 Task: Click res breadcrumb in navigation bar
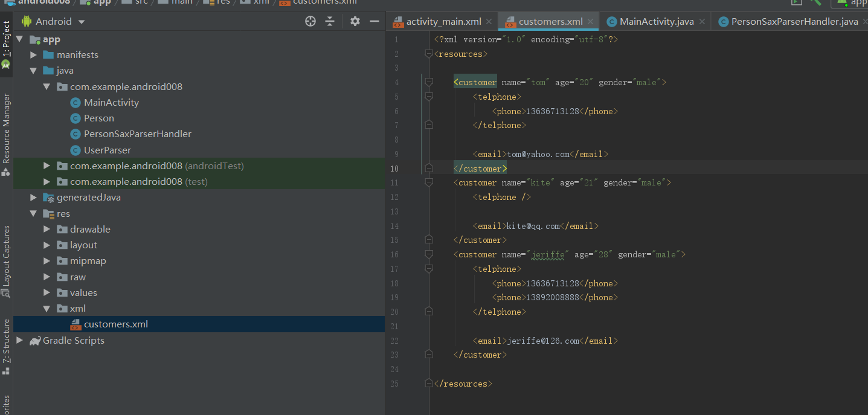pos(223,2)
